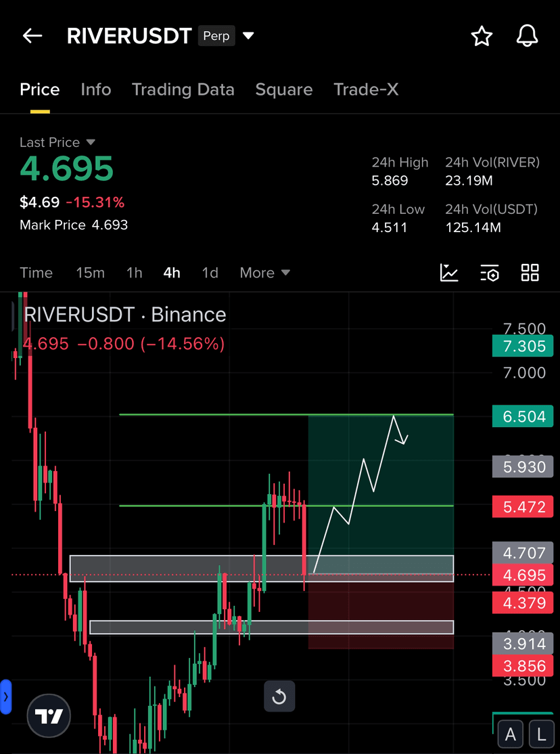Reset chart view with circular arrow button
This screenshot has width=560, height=754.
click(279, 696)
